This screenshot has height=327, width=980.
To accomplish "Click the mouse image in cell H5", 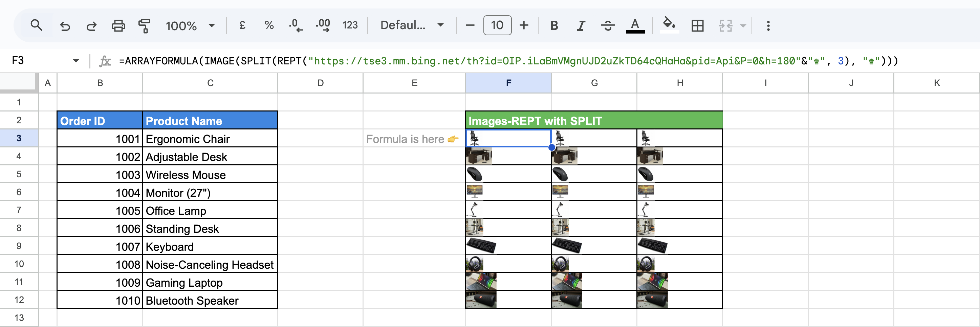I will (x=646, y=175).
